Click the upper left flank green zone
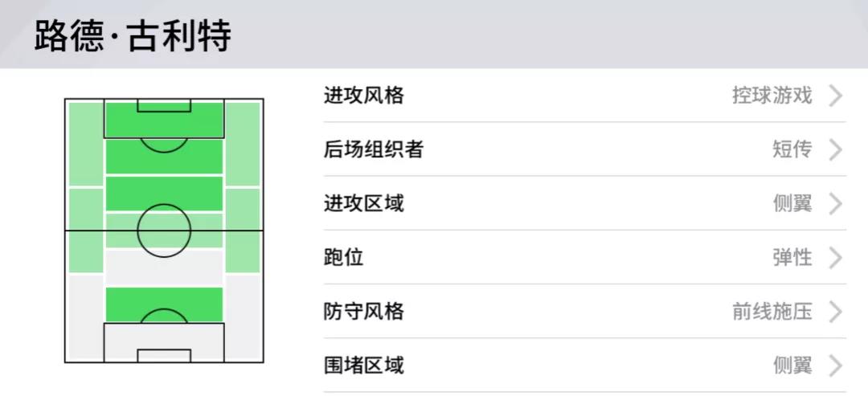868x396 pixels. [86, 144]
